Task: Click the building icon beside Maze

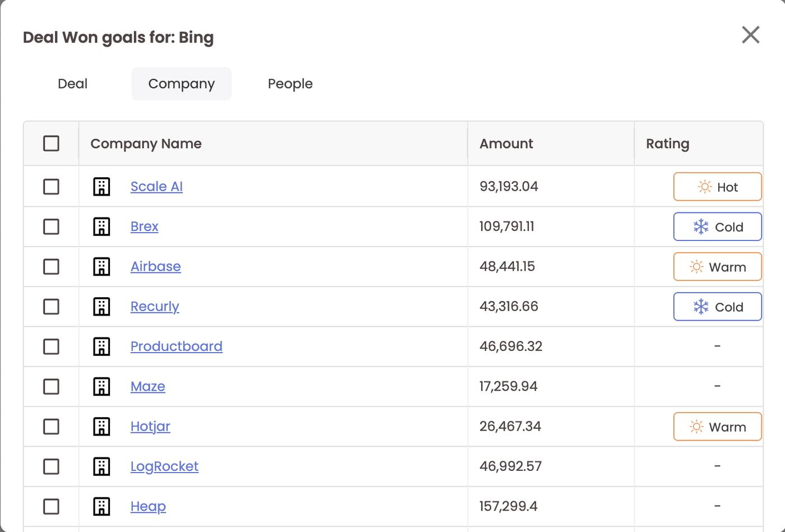Action: [101, 386]
